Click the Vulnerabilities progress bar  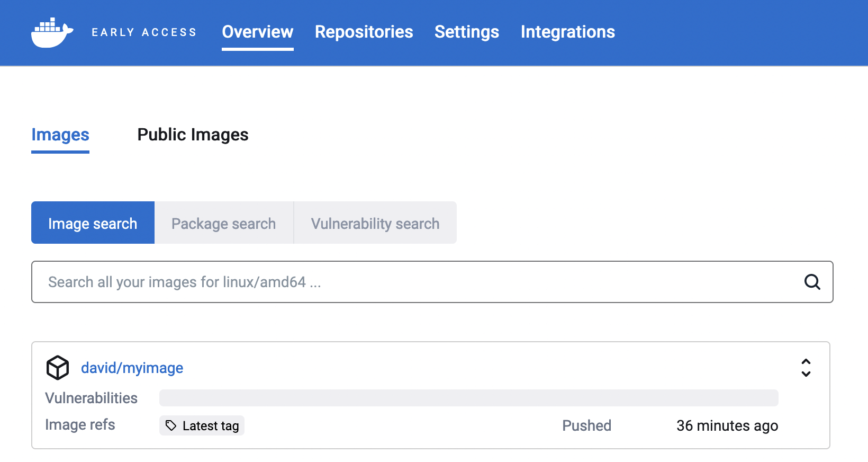point(469,398)
